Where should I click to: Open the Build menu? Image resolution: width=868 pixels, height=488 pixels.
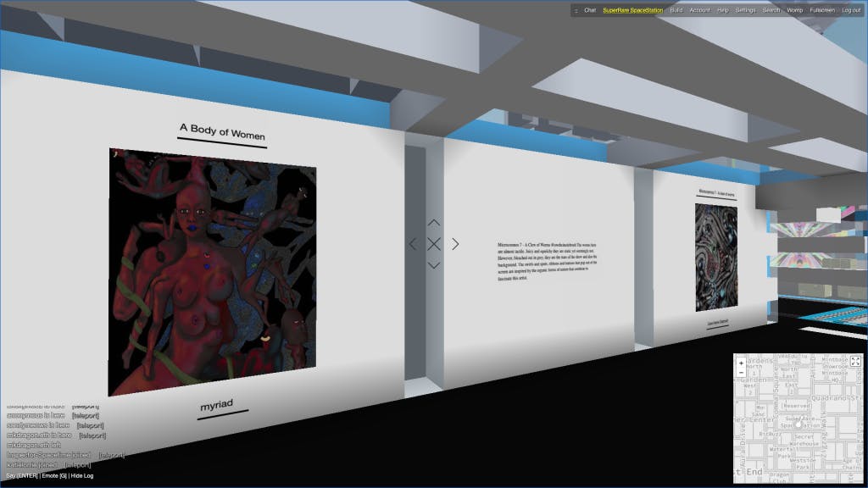pos(676,10)
